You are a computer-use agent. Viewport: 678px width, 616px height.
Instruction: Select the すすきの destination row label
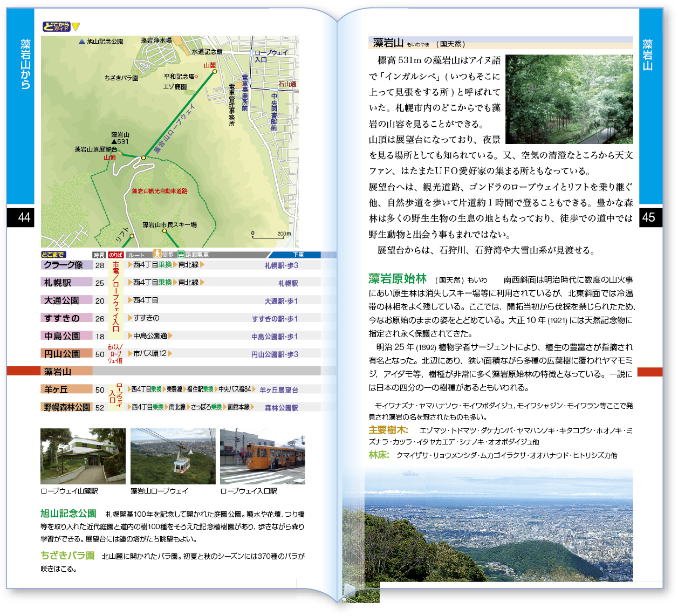point(67,318)
